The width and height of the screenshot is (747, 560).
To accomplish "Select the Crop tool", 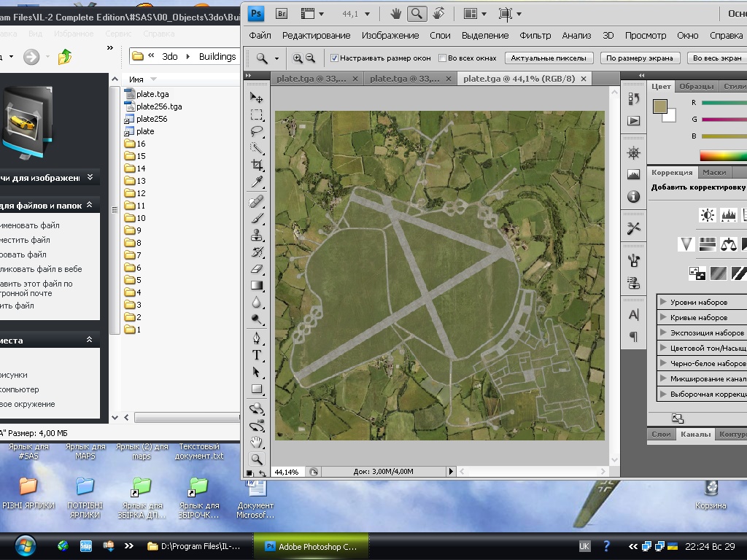I will pos(257,166).
